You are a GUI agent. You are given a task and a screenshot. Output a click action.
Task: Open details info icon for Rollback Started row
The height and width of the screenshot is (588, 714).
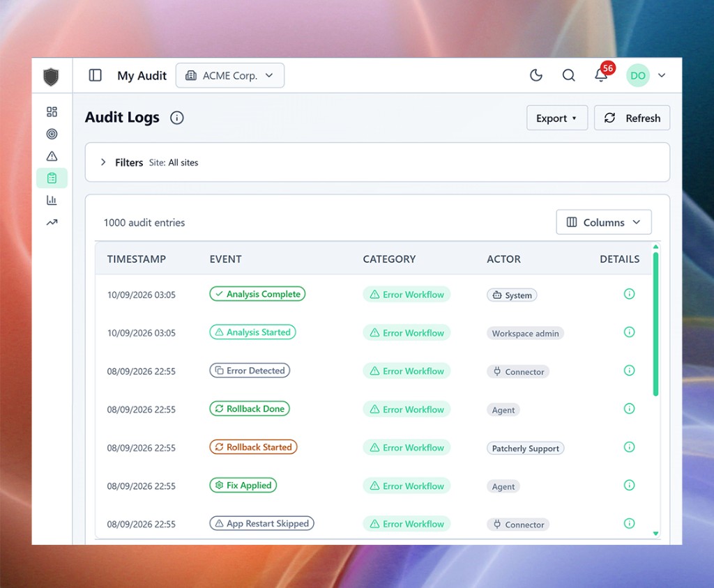click(x=629, y=447)
